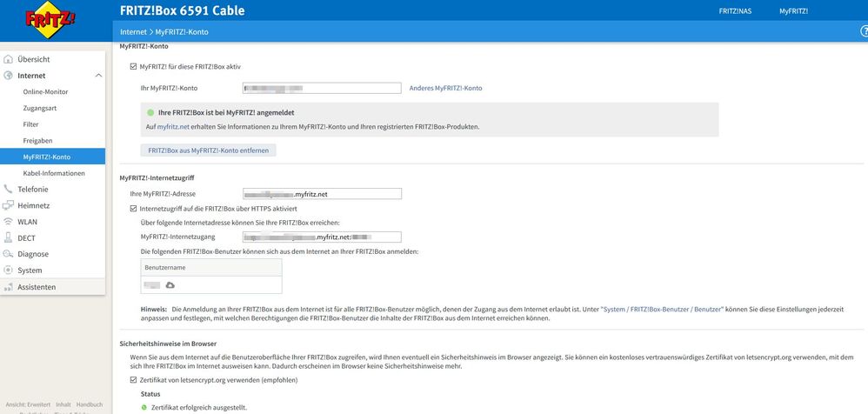Click green status dot for MyFRITZ! registration

(x=150, y=112)
